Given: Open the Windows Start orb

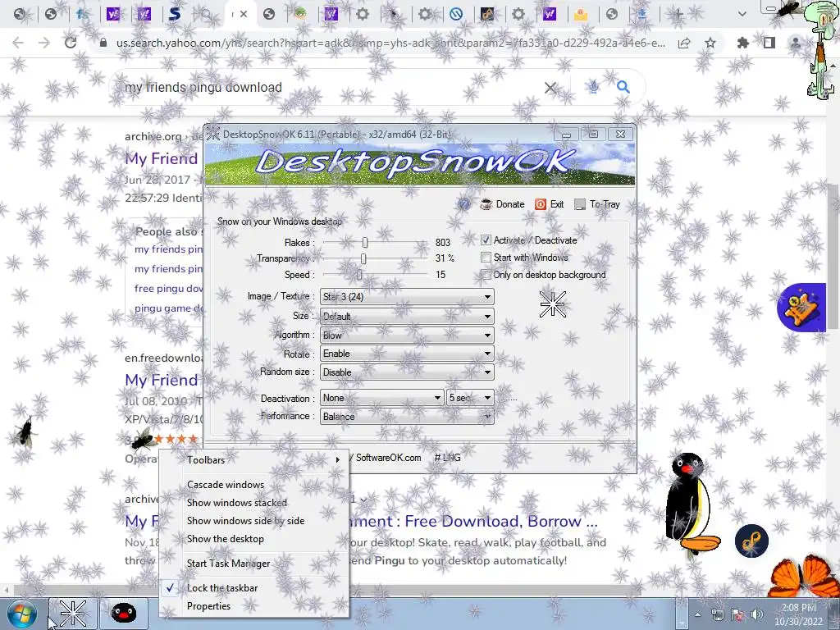Looking at the screenshot, I should [22, 614].
